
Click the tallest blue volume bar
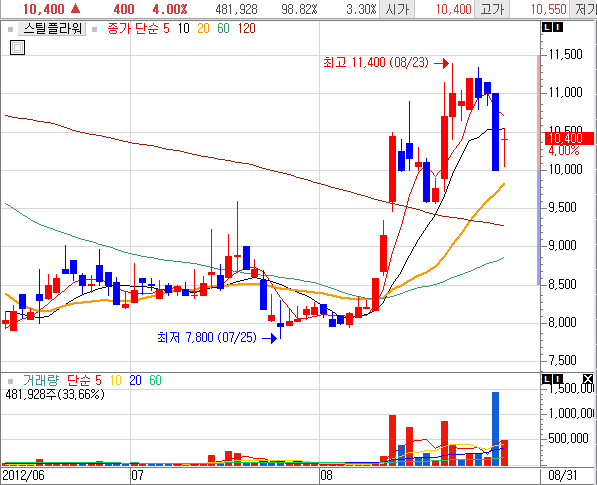coord(495,429)
